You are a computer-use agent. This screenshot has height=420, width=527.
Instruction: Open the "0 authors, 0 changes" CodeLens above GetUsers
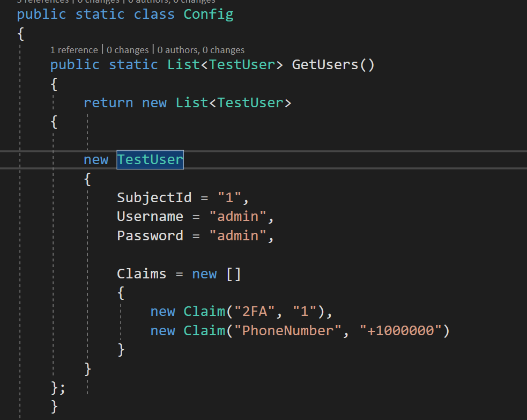(201, 50)
